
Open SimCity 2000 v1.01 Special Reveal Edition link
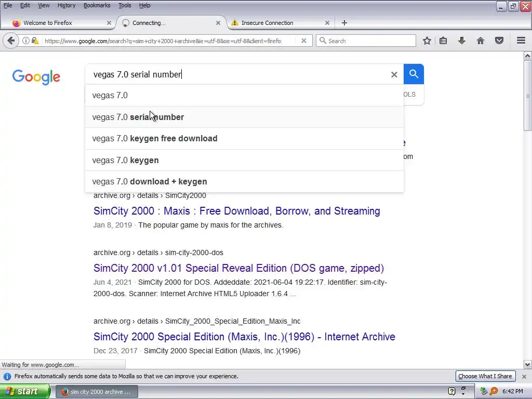click(239, 268)
